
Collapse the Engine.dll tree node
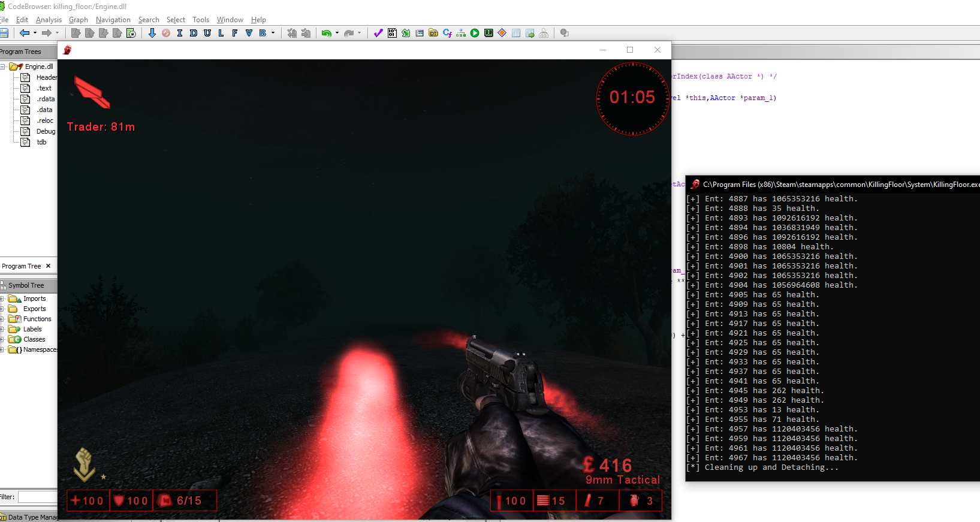2,67
